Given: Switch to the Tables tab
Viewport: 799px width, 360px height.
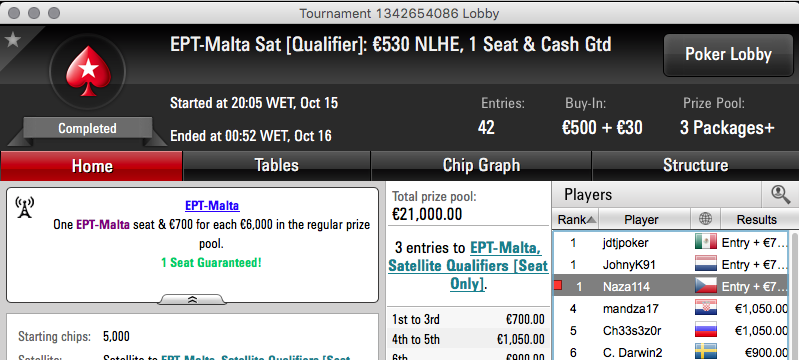Looking at the screenshot, I should [276, 165].
